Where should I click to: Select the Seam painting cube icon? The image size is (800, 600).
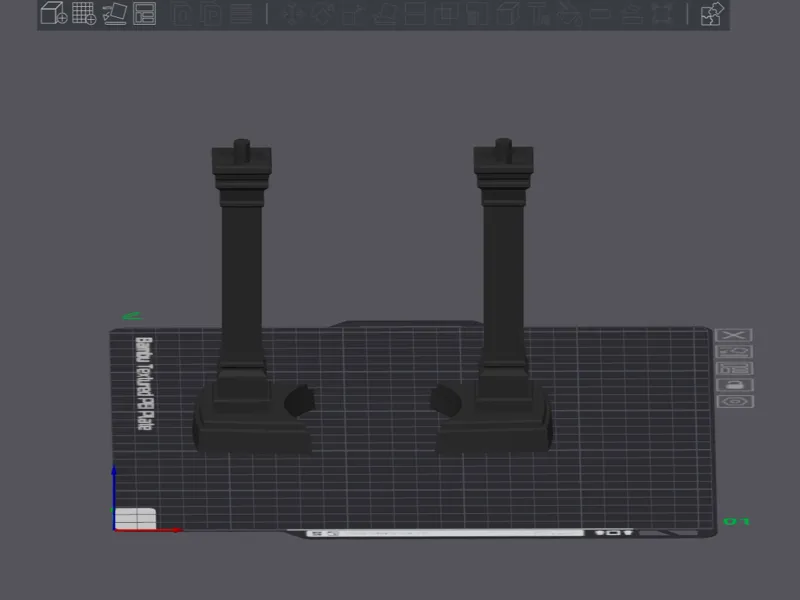(508, 14)
